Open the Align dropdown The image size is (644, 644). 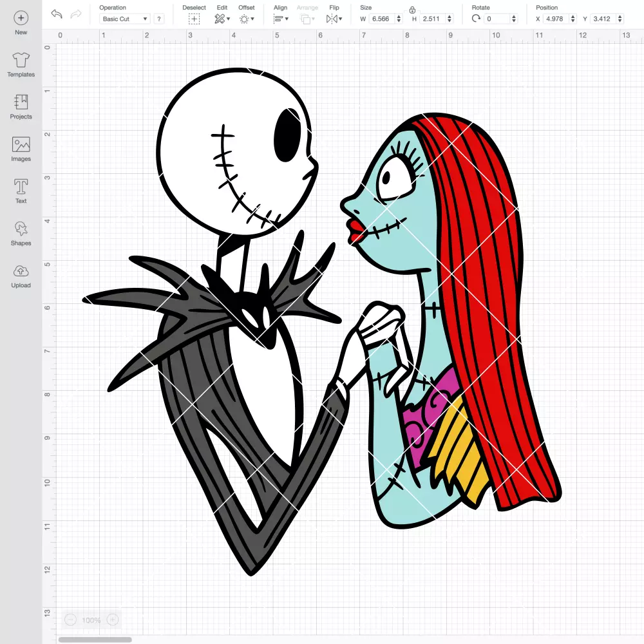(281, 19)
